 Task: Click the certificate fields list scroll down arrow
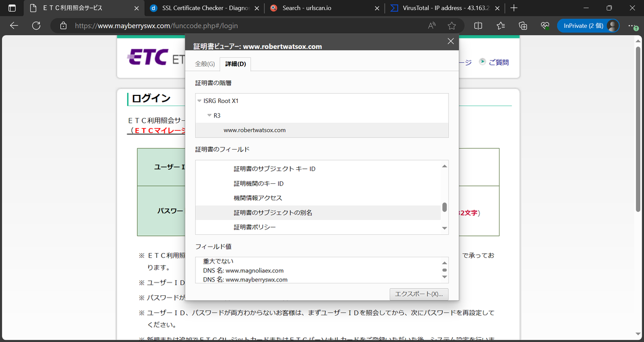[x=444, y=228]
